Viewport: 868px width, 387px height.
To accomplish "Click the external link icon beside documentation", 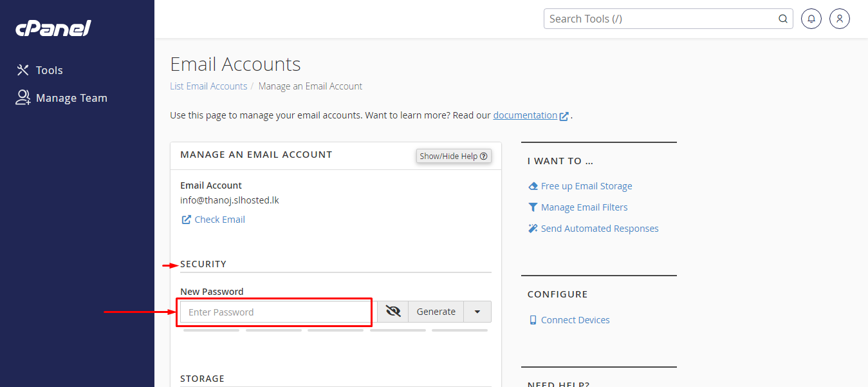I will [x=564, y=116].
